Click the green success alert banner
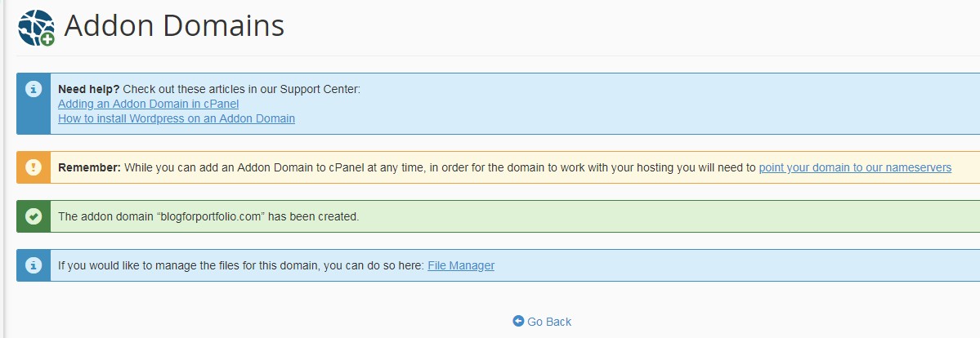Screen dimensions: 980x338 tap(498, 216)
